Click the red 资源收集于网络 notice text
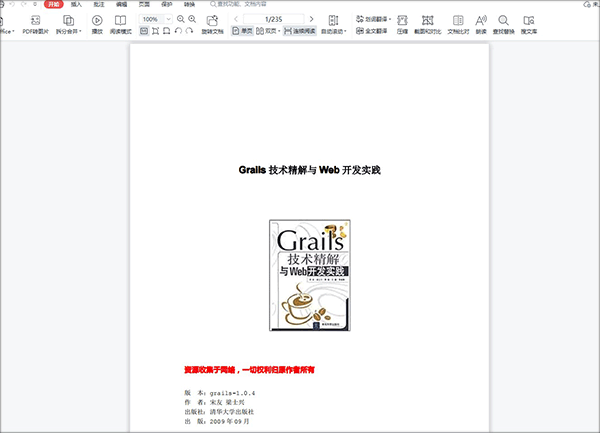The width and height of the screenshot is (600, 433). click(249, 370)
